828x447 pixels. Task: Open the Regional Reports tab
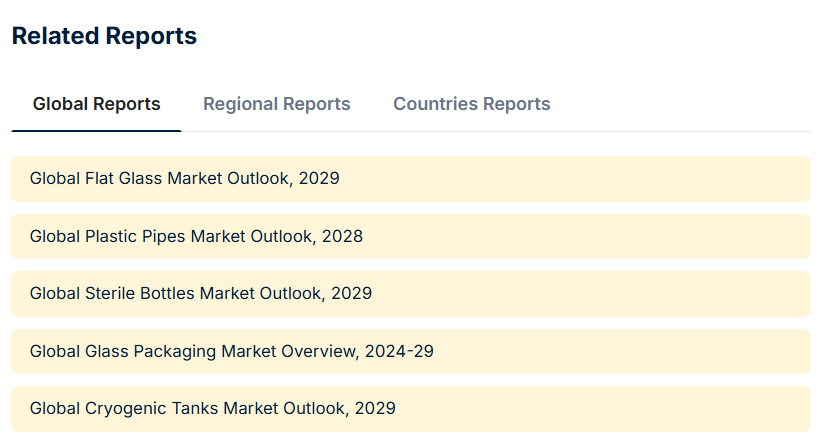pos(276,104)
